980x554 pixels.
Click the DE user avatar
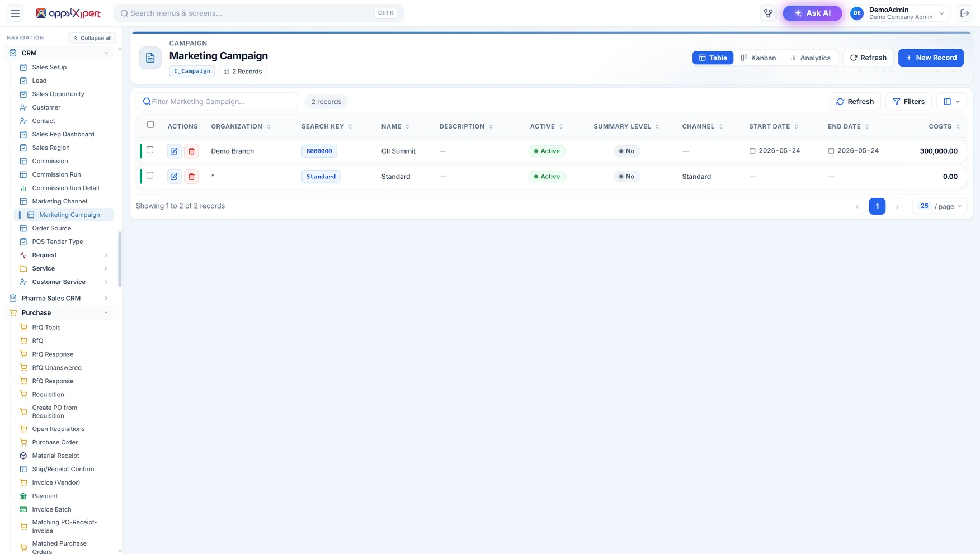[x=856, y=13]
